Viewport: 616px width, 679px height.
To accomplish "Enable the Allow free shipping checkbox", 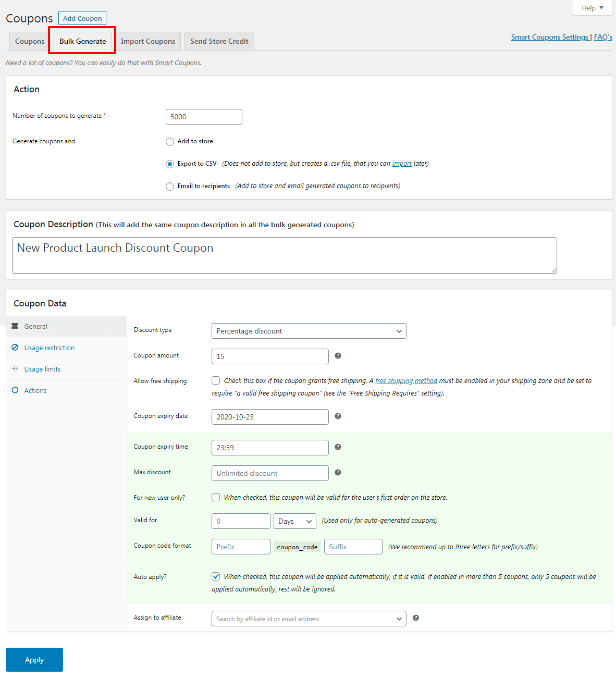I will [x=216, y=381].
